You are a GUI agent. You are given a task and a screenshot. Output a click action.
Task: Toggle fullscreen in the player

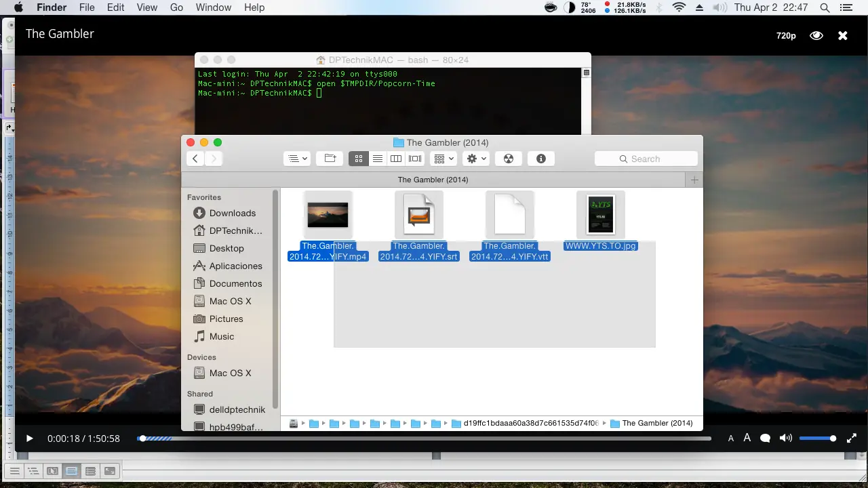pos(852,439)
